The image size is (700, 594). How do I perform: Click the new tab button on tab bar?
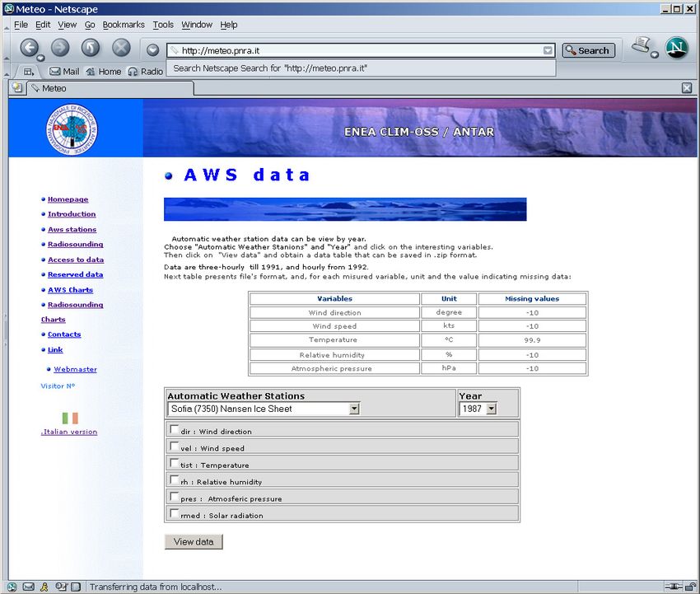tap(17, 88)
